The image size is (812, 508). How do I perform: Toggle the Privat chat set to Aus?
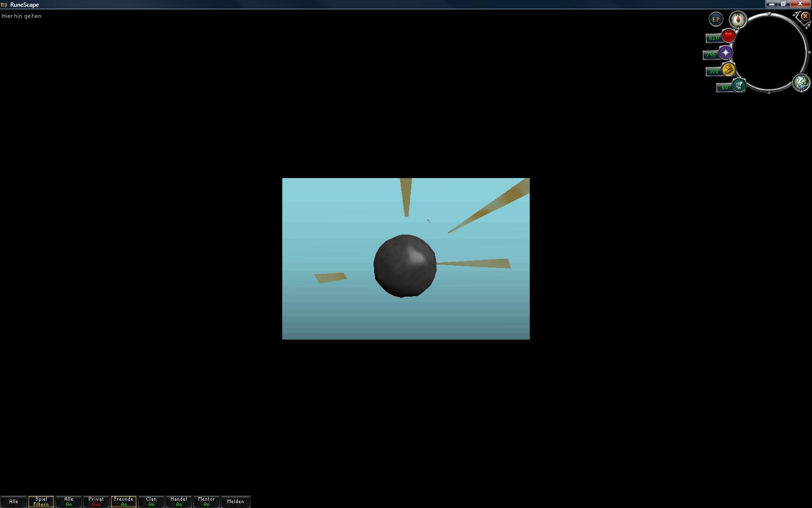pos(96,502)
